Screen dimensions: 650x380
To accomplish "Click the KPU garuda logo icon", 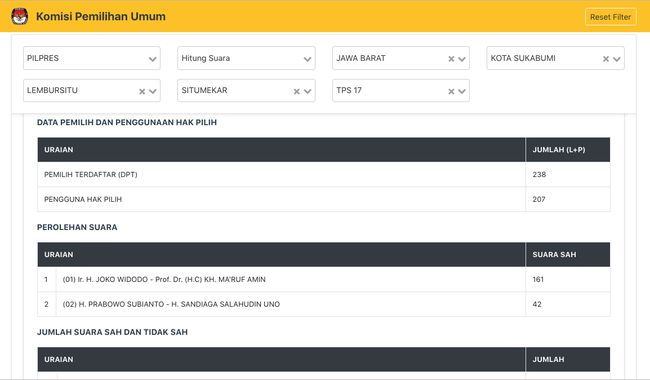I will click(x=19, y=17).
